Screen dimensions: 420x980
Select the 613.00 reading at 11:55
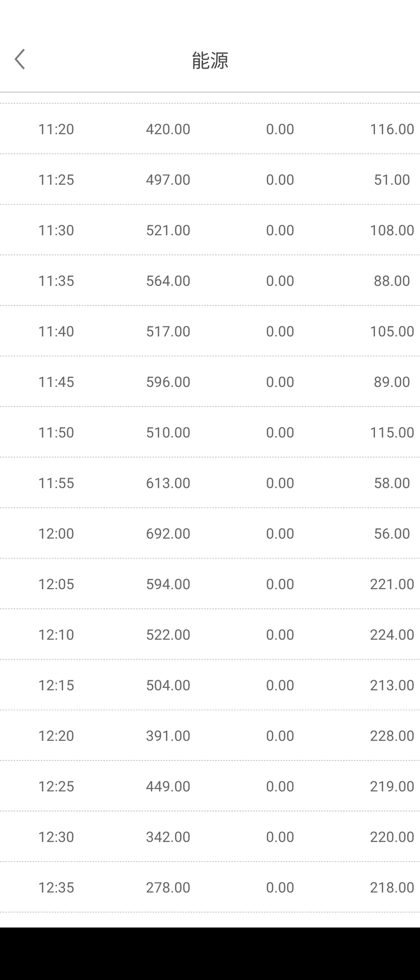(168, 483)
